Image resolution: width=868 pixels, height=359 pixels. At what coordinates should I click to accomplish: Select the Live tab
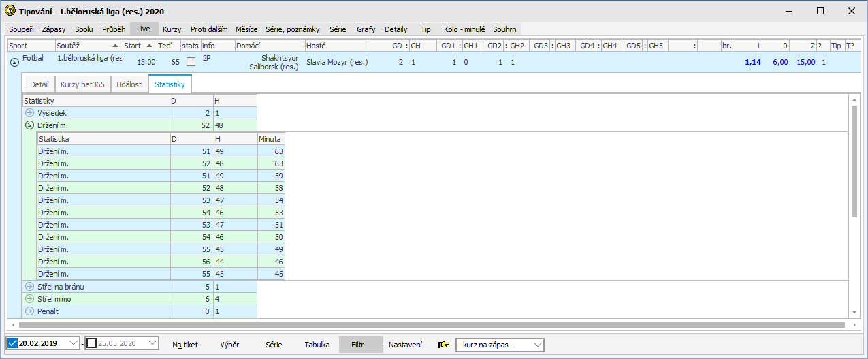[144, 29]
